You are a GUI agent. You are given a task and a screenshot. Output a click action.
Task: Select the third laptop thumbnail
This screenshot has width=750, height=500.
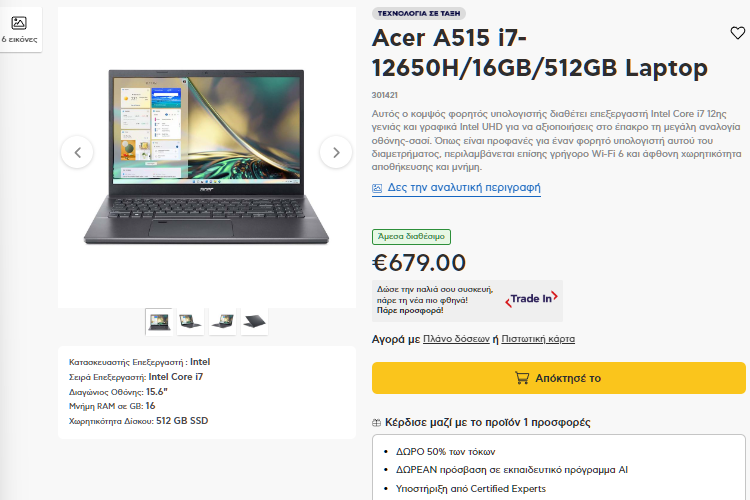tap(222, 322)
